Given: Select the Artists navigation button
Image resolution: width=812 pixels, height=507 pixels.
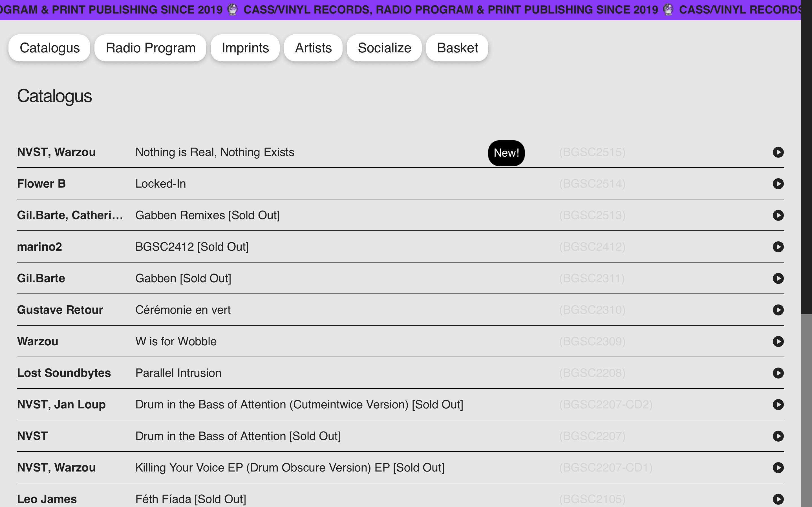Looking at the screenshot, I should [313, 48].
